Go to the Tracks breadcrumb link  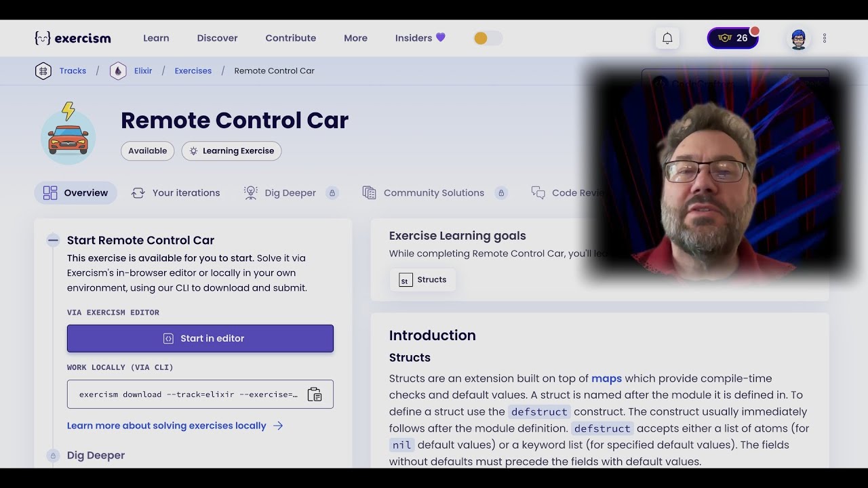coord(73,70)
